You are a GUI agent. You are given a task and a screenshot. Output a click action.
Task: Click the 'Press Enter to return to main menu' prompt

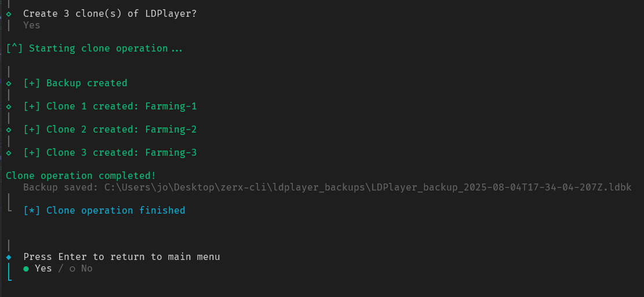click(x=122, y=257)
